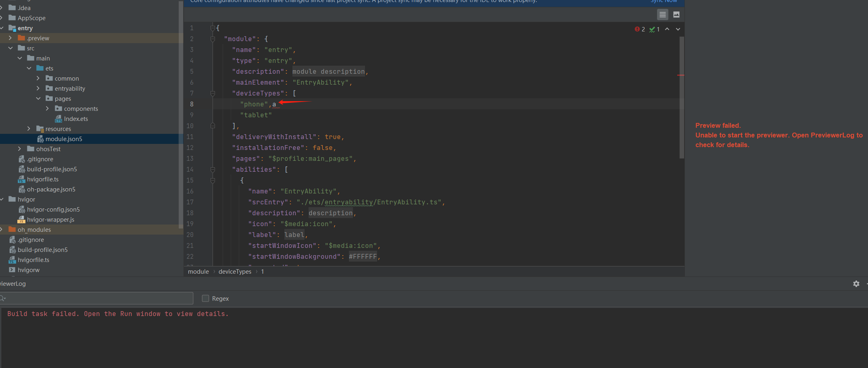Click the Build task failed log message
The image size is (868, 368).
tap(118, 314)
